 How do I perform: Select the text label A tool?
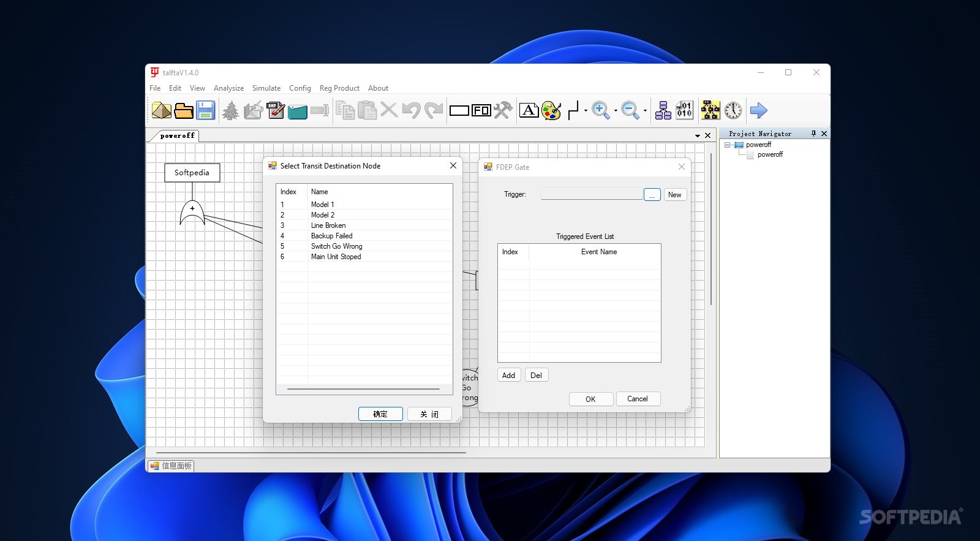pyautogui.click(x=529, y=110)
